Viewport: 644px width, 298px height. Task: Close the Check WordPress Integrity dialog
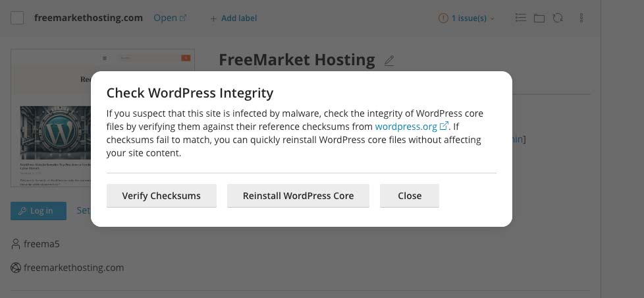pyautogui.click(x=410, y=196)
